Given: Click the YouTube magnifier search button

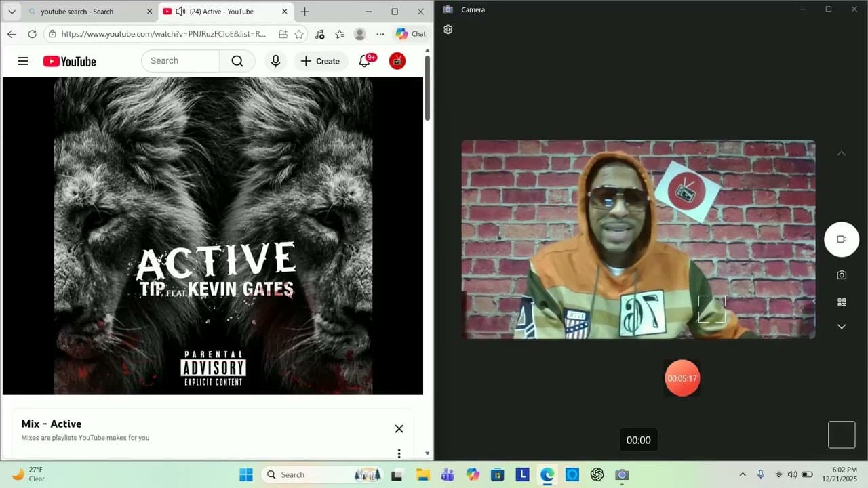Looking at the screenshot, I should tap(237, 61).
